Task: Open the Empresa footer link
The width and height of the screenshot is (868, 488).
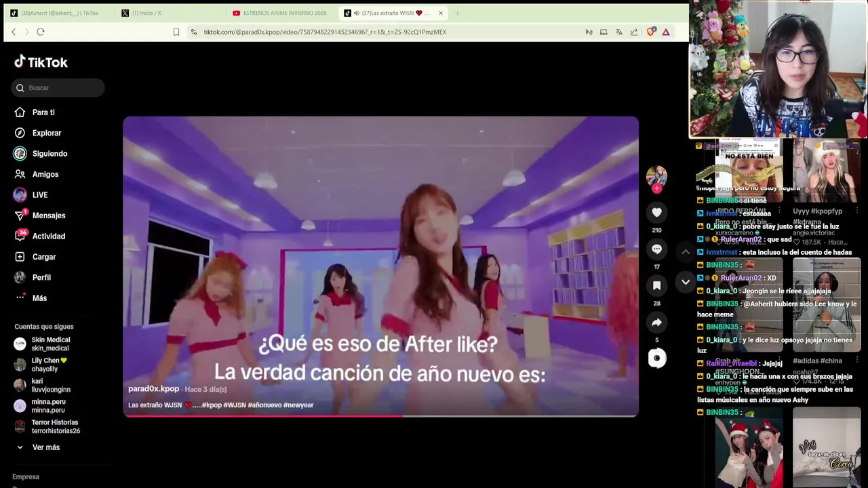Action: pos(26,477)
